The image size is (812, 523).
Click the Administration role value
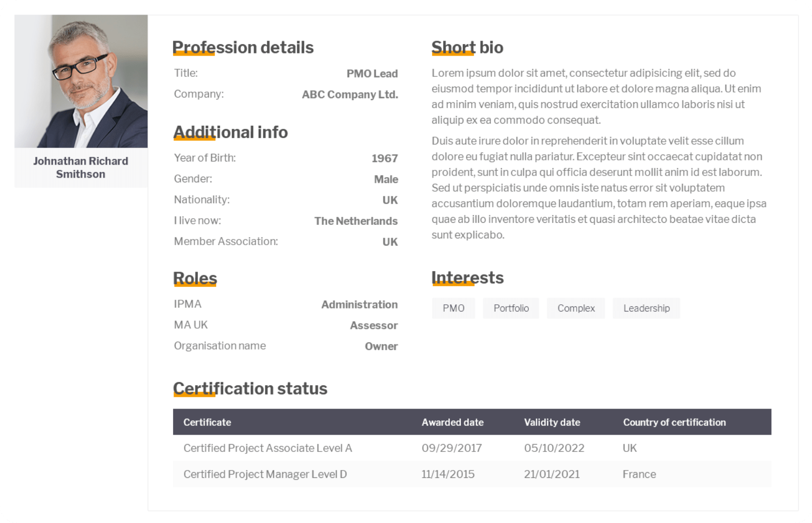coord(360,304)
